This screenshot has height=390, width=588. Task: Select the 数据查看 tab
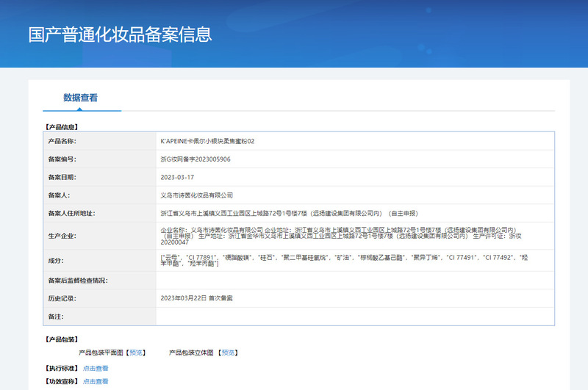(x=80, y=98)
